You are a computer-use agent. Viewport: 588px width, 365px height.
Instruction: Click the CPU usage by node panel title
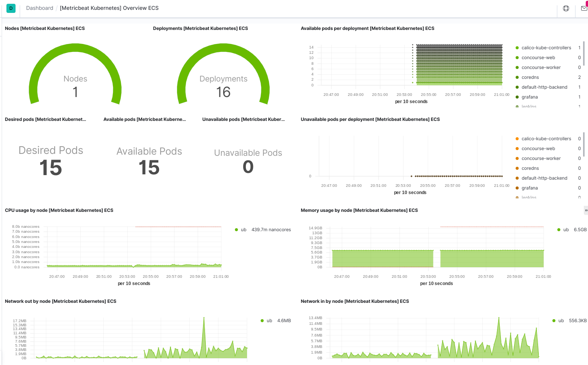pyautogui.click(x=59, y=210)
